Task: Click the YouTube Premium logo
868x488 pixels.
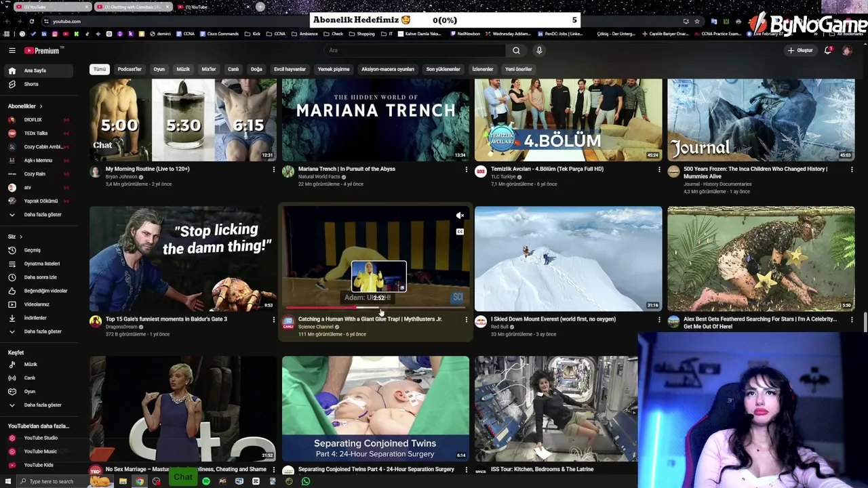Action: 43,50
